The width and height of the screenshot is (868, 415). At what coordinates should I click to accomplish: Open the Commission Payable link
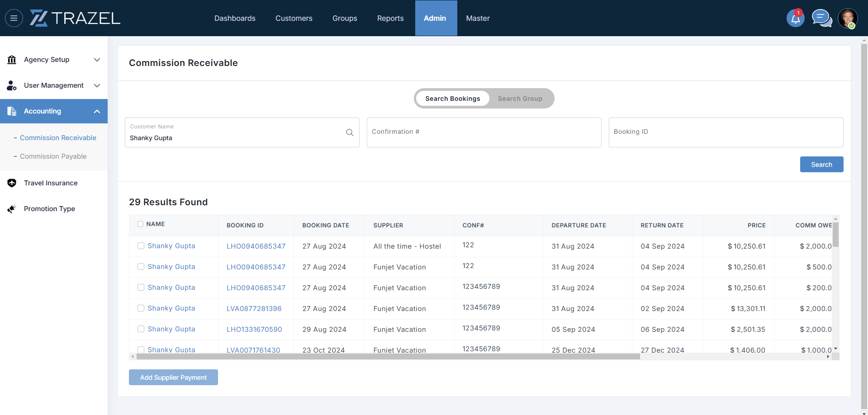(53, 156)
